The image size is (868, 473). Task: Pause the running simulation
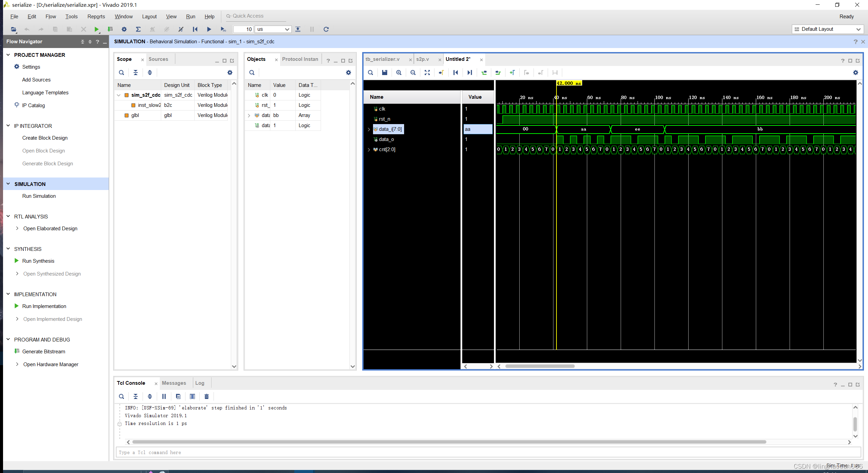pyautogui.click(x=312, y=29)
